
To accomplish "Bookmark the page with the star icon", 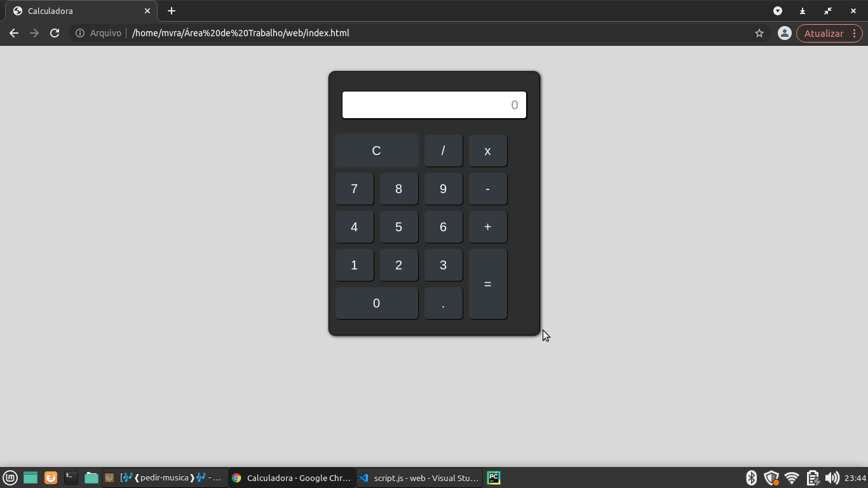I will pyautogui.click(x=760, y=32).
